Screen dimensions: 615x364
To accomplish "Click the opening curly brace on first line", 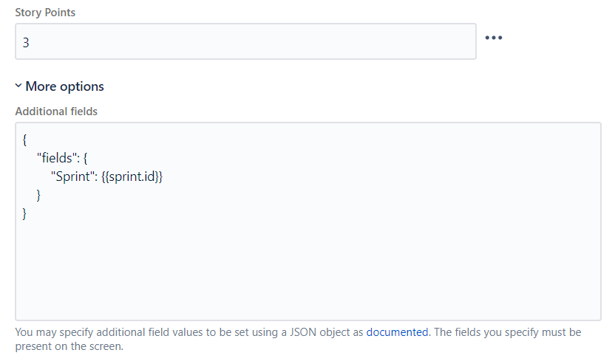I will (24, 140).
